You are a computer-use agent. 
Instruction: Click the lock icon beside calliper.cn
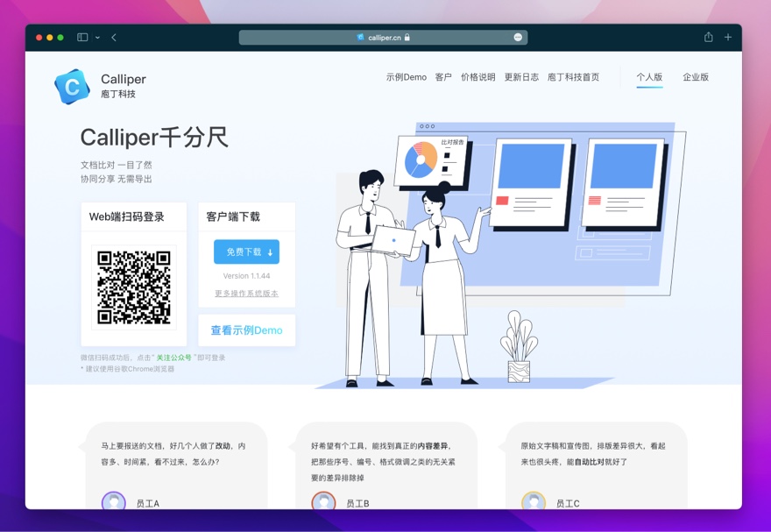(407, 38)
